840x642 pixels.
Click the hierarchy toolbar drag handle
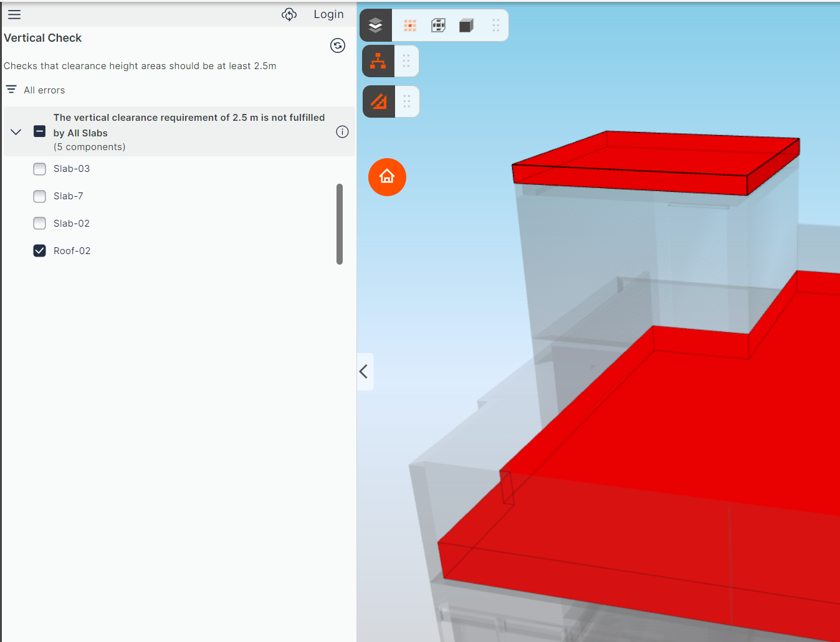pyautogui.click(x=406, y=61)
